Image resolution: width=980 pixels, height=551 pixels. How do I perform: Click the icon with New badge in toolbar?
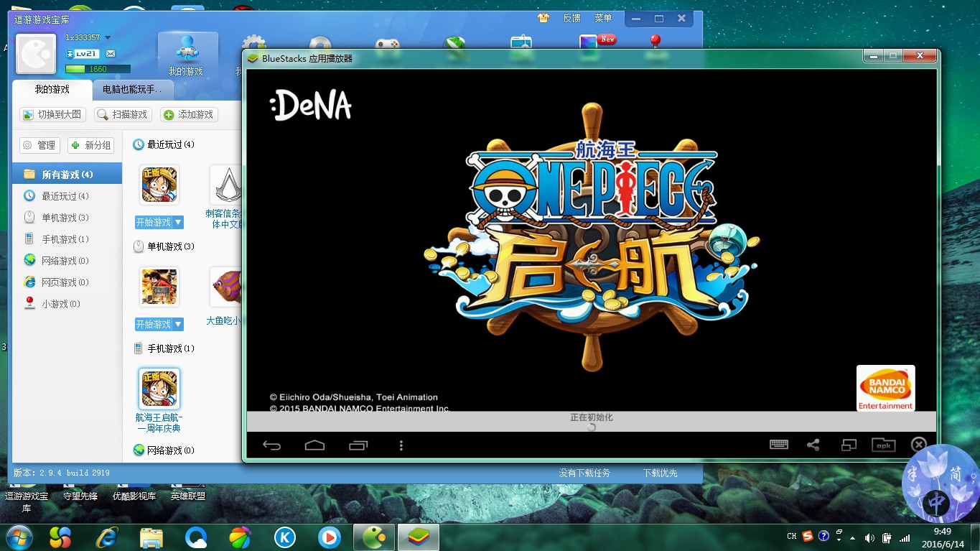coord(590,43)
